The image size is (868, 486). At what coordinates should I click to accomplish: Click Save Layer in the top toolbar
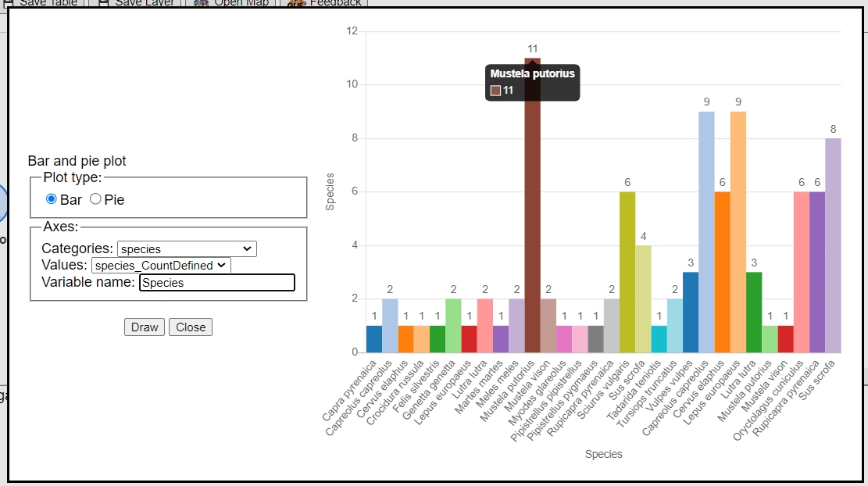(137, 3)
